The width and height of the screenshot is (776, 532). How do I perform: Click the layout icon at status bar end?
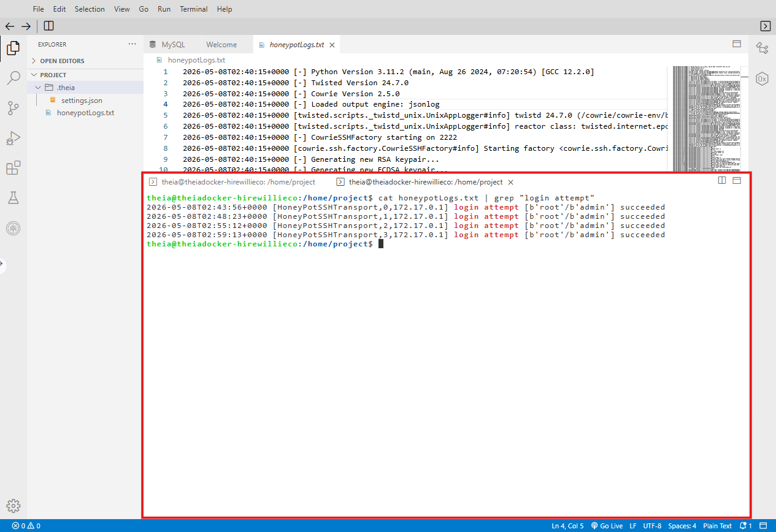(764, 526)
